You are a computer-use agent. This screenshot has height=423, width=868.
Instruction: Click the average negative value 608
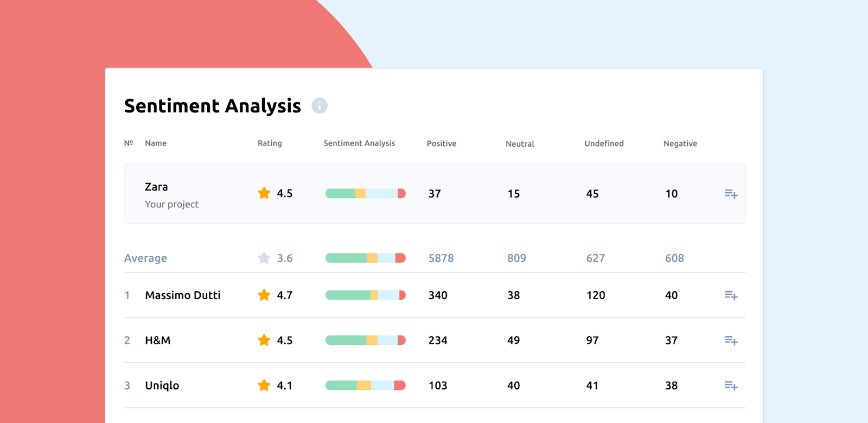[x=675, y=258]
